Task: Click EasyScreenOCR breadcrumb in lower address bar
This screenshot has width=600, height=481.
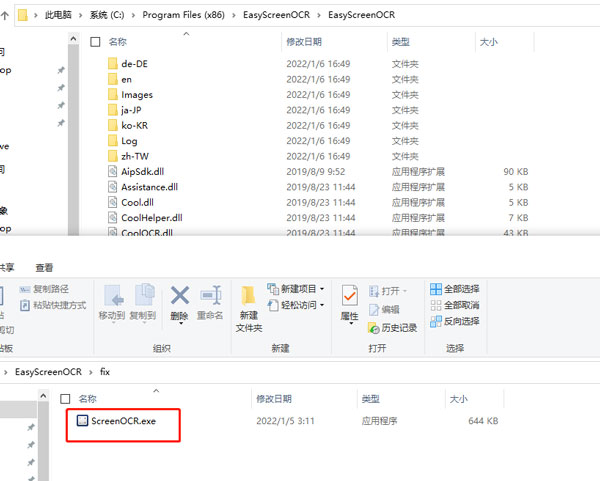Action: click(48, 372)
